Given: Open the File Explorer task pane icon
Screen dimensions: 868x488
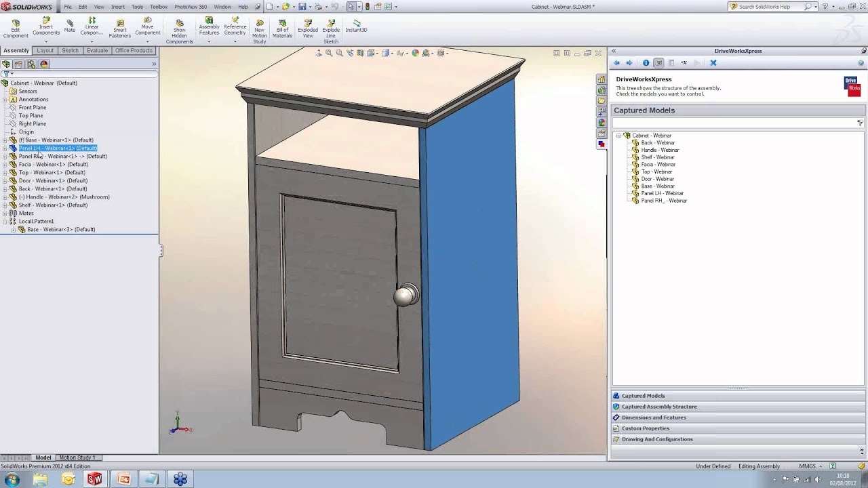Looking at the screenshot, I should 601,101.
